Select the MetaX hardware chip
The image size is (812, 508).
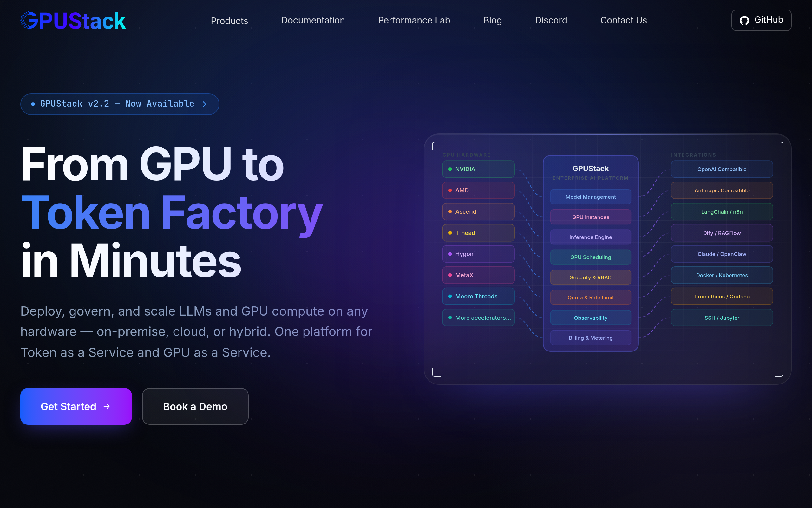[x=478, y=275]
